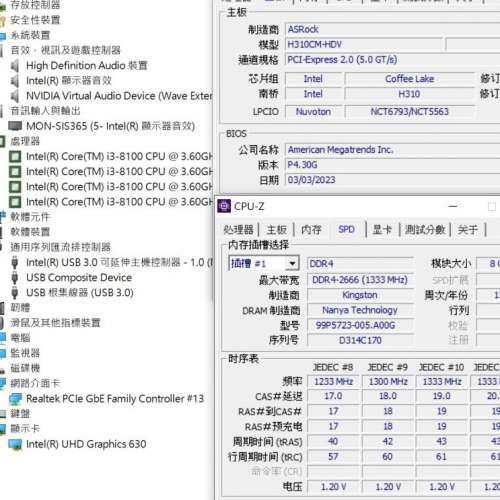Screen dimensions: 500x500
Task: Click the P4.30G BIOS version value
Action: click(x=393, y=165)
